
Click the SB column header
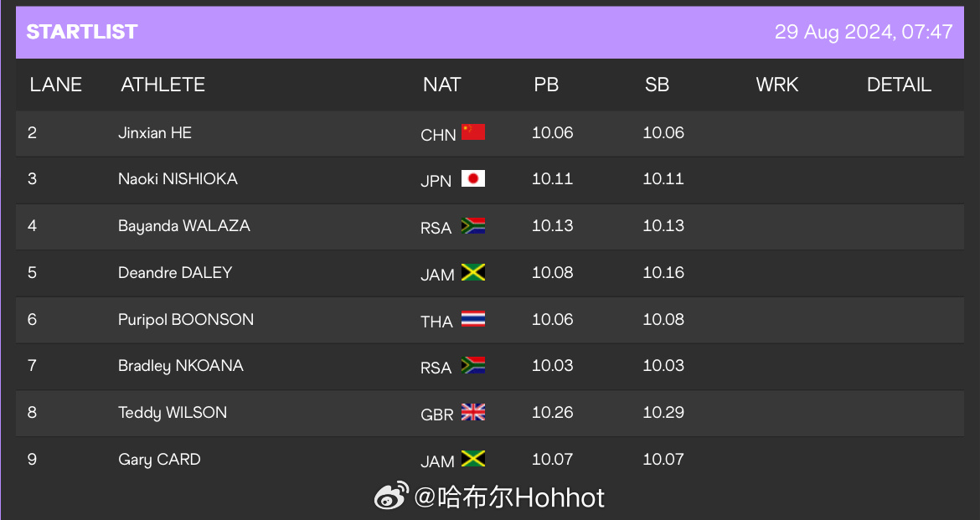[x=657, y=85]
